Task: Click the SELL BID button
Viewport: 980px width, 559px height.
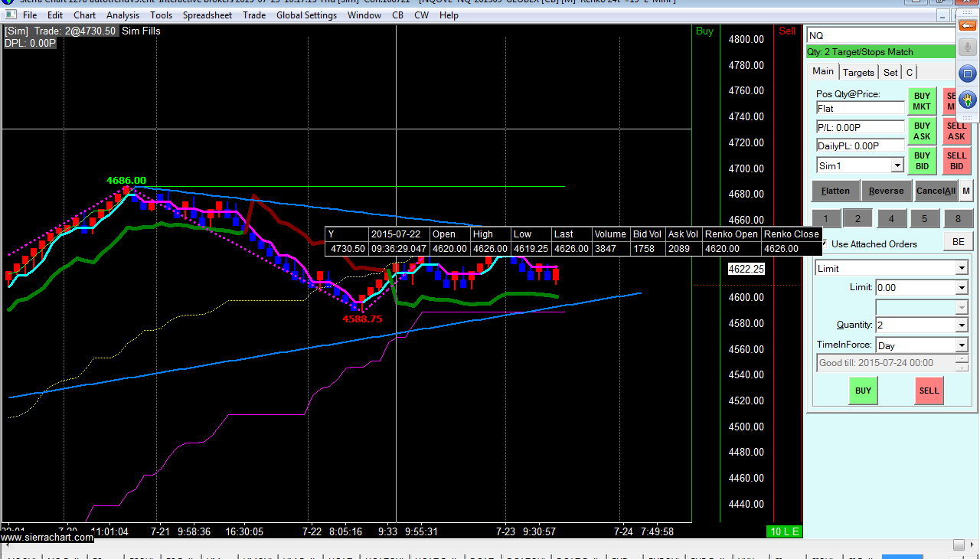Action: (956, 161)
